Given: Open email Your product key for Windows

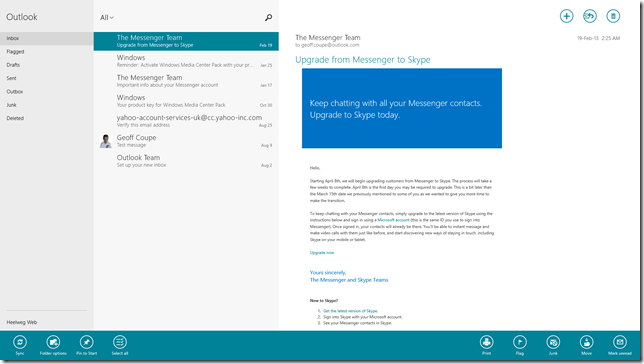Looking at the screenshot, I should 186,101.
